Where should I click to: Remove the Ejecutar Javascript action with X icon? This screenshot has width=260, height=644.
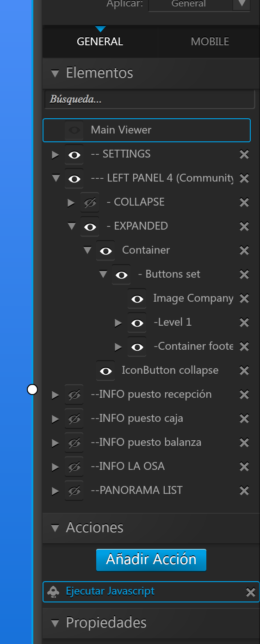pos(250,592)
